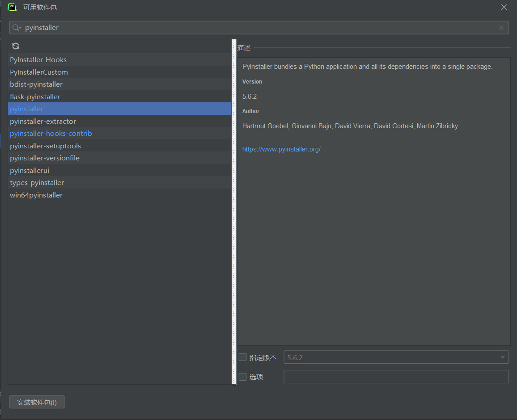Screen dimensions: 517x420
Task: Select win64pyinstaller package
Action: pyautogui.click(x=119, y=195)
